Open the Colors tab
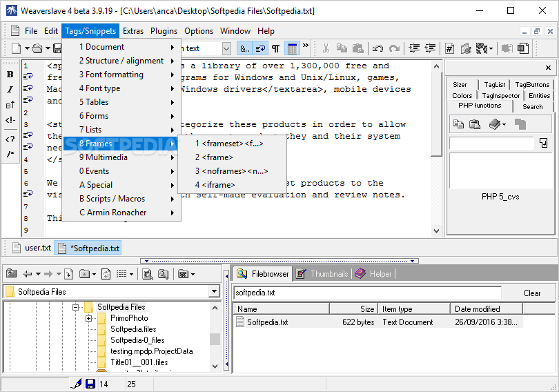This screenshot has width=559, height=392. [462, 95]
